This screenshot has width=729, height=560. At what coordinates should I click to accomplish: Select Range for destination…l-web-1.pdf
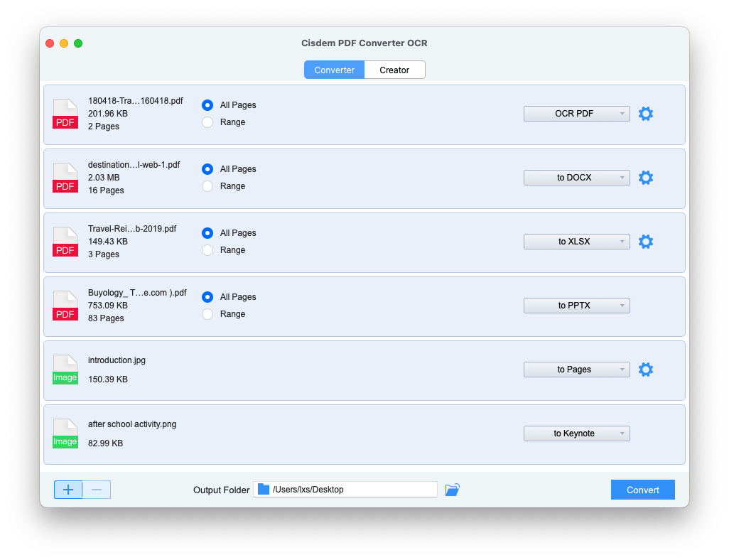coord(207,186)
